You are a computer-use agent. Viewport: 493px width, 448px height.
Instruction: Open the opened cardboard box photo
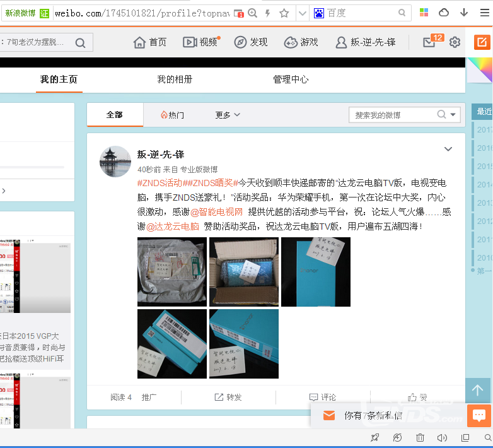[x=244, y=272]
